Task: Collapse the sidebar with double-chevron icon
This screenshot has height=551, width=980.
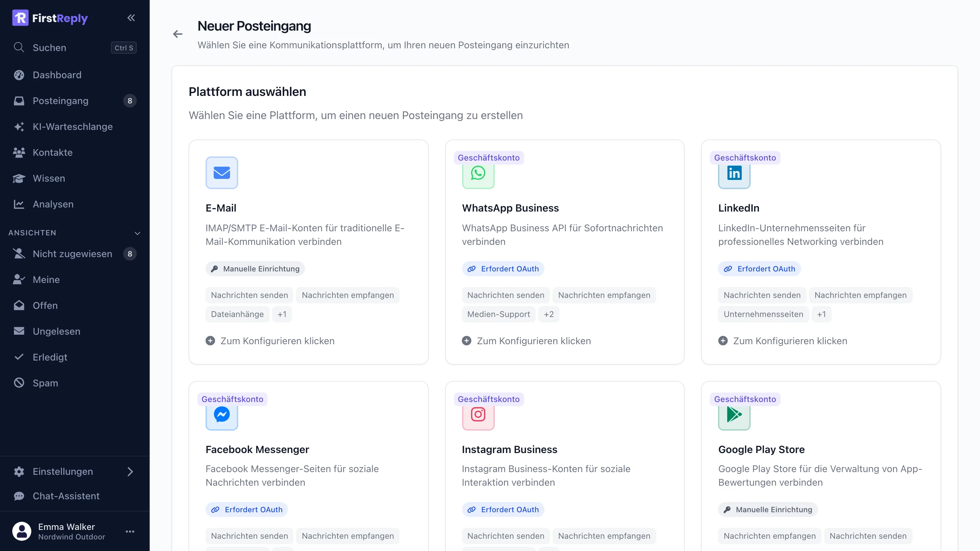Action: pyautogui.click(x=131, y=18)
